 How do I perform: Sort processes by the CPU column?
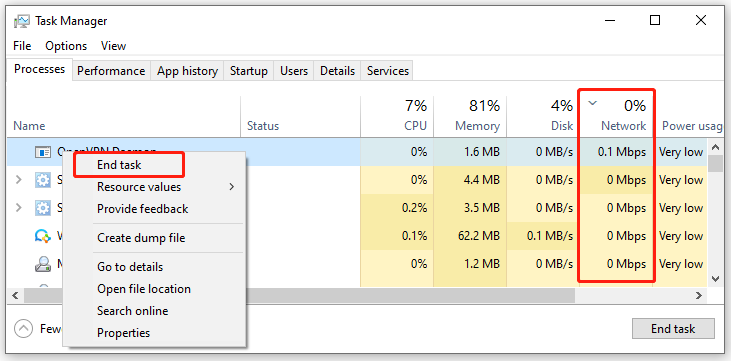(x=397, y=117)
